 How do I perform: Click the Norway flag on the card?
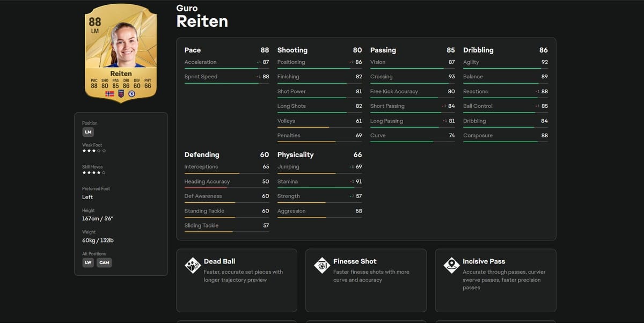click(109, 93)
